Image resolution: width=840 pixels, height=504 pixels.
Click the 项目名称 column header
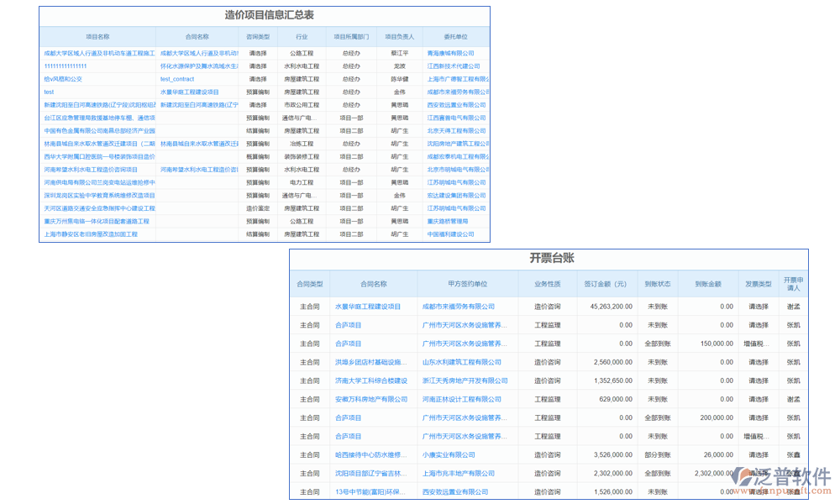pyautogui.click(x=97, y=37)
